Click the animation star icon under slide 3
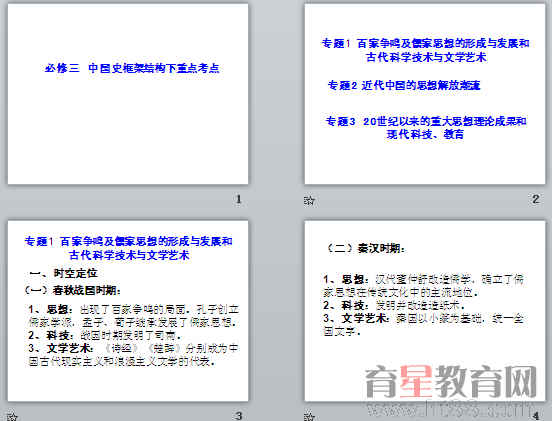This screenshot has height=421, width=552. pyautogui.click(x=11, y=417)
